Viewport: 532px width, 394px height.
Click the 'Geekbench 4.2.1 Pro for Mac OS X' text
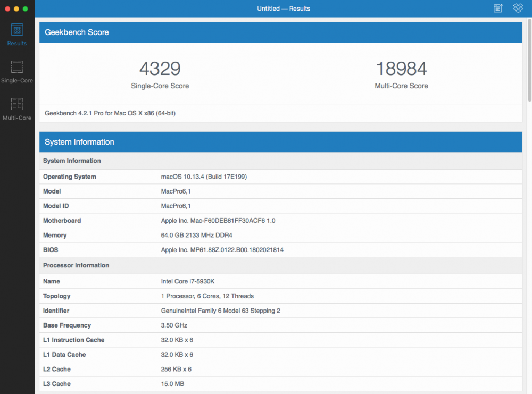click(110, 113)
